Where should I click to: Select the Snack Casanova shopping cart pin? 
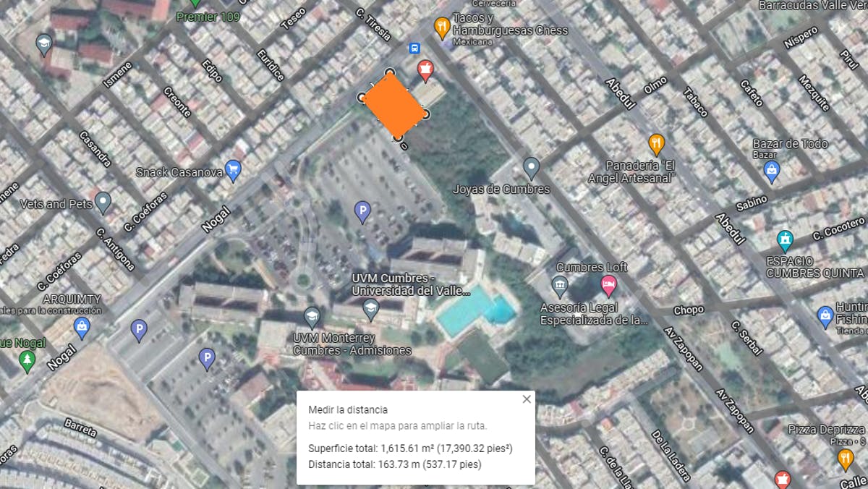pos(232,170)
